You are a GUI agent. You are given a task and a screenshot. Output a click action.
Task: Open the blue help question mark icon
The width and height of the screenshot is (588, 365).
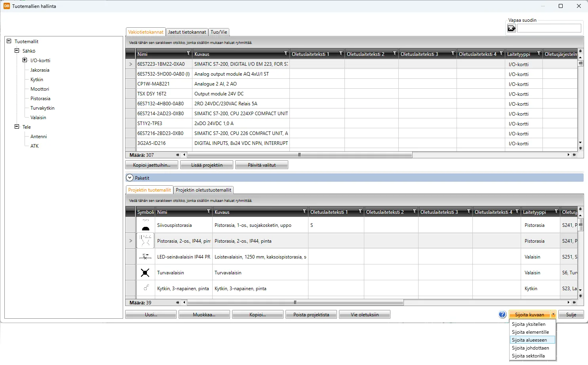click(x=502, y=315)
